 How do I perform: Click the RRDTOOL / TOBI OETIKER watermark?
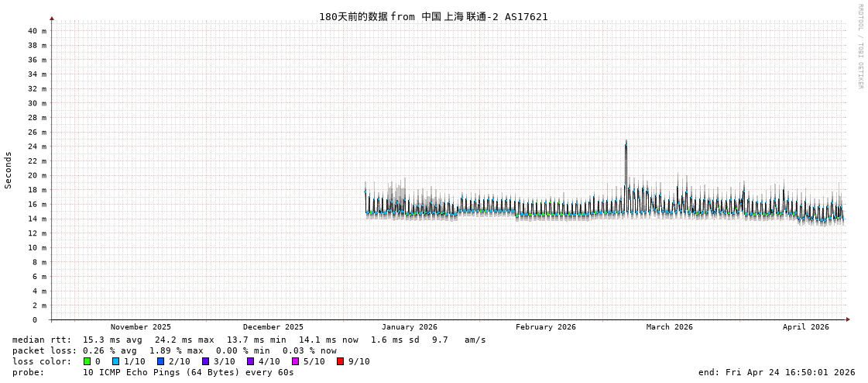[x=859, y=47]
